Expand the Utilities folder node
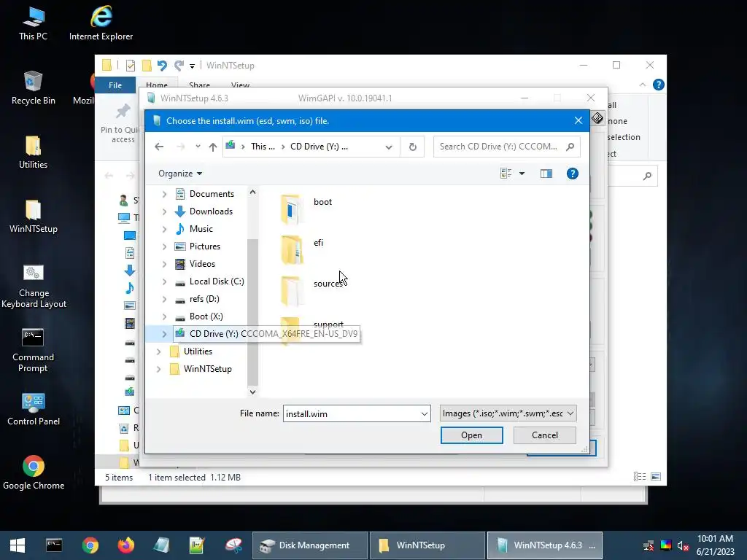 click(158, 351)
